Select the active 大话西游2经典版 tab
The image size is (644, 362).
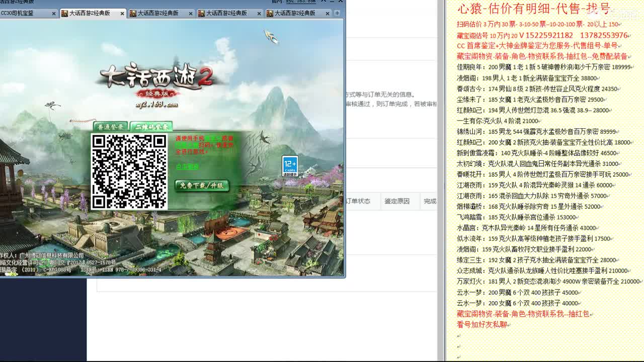pyautogui.click(x=93, y=14)
